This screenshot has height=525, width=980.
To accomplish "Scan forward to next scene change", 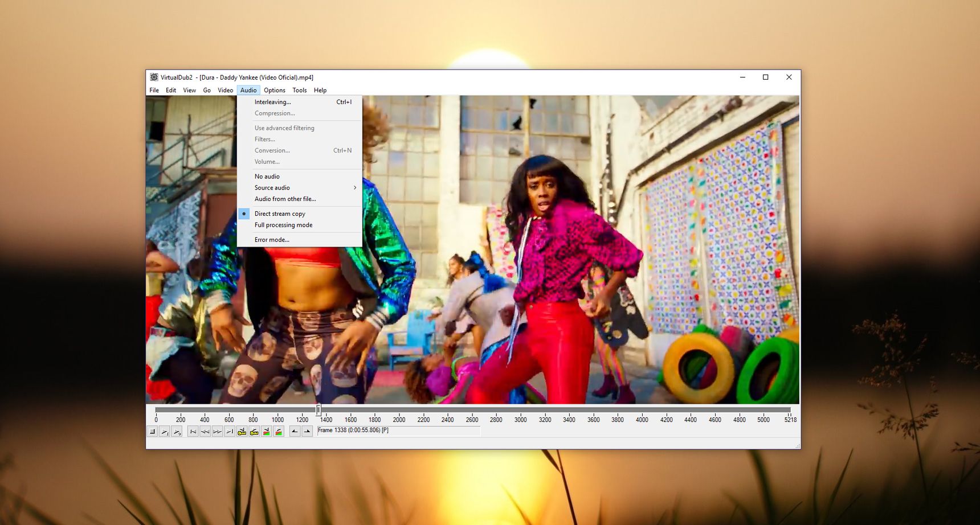I will (279, 432).
